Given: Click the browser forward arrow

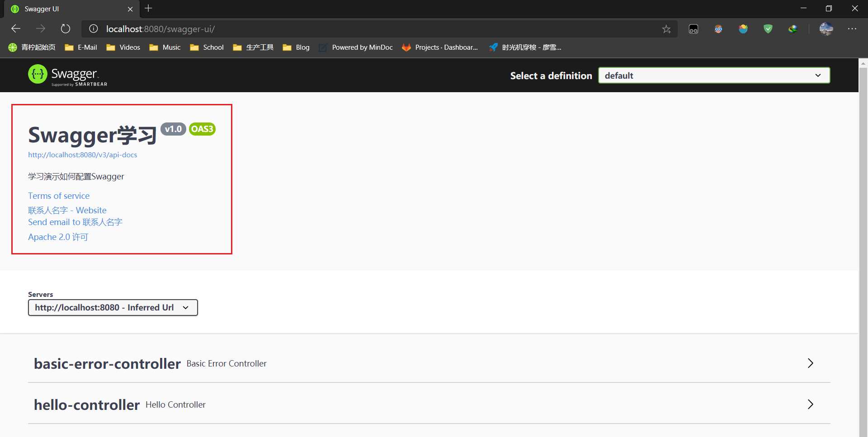Looking at the screenshot, I should pos(41,29).
